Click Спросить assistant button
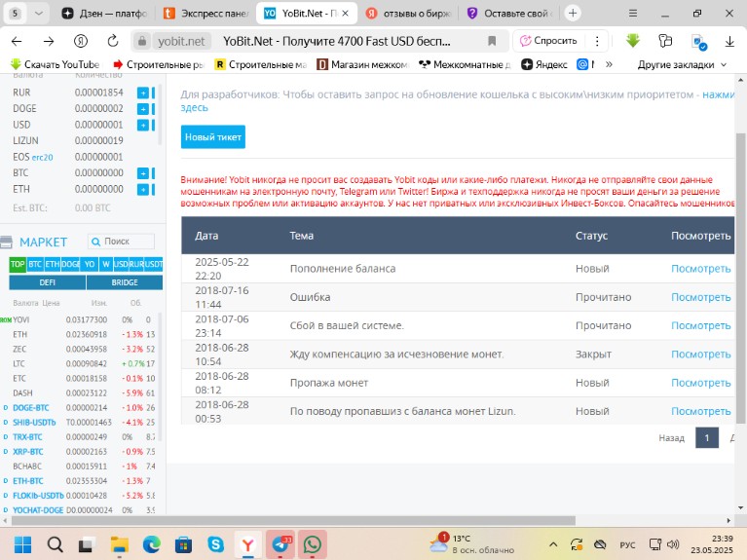The image size is (747, 560). pyautogui.click(x=549, y=41)
